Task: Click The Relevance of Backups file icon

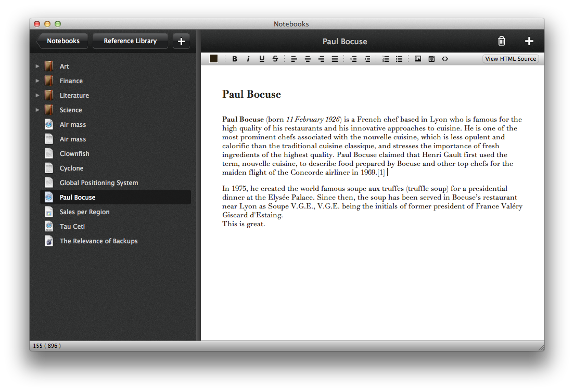Action: tap(49, 241)
